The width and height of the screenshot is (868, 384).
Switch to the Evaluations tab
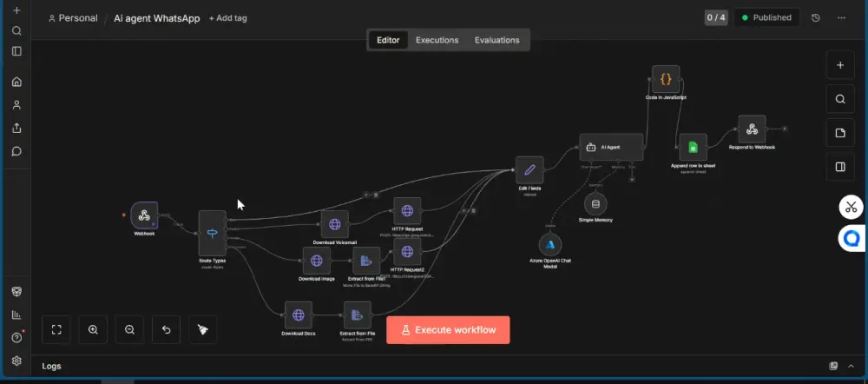496,40
